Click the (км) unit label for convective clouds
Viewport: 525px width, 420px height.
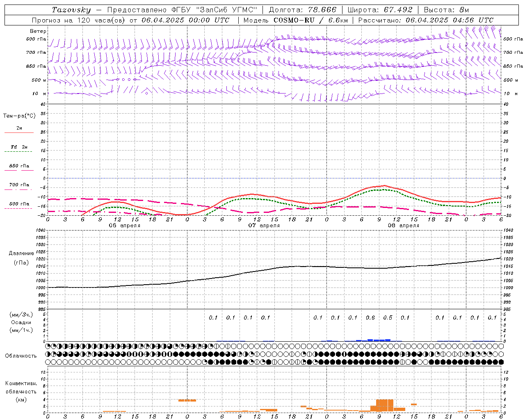tap(21, 399)
